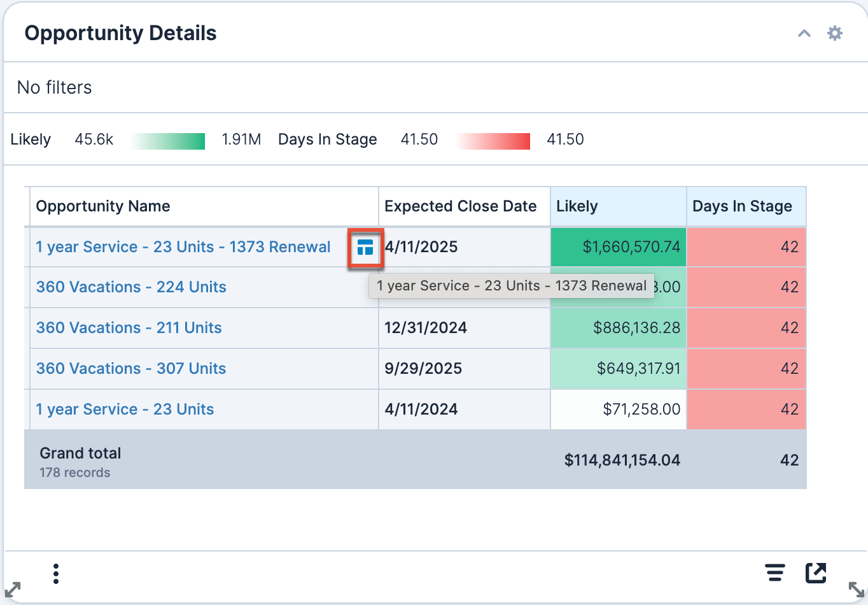Image resolution: width=868 pixels, height=605 pixels.
Task: Click the bottom-left resize arrow handle
Action: (x=13, y=589)
